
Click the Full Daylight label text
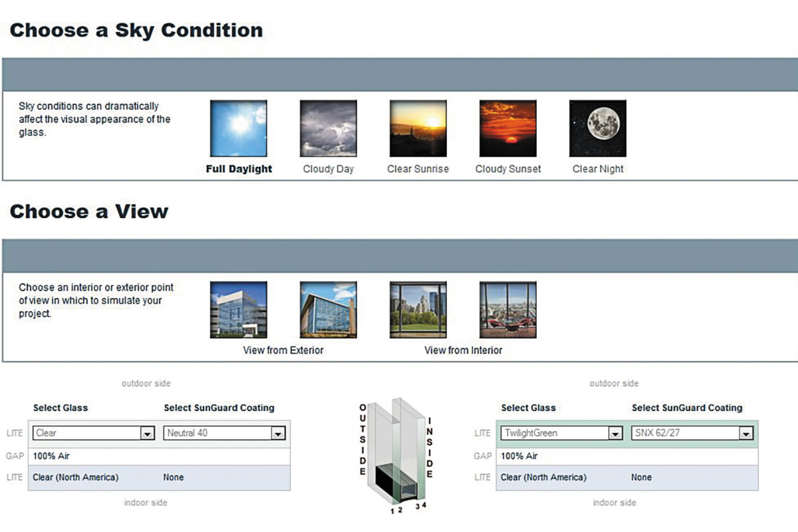point(239,169)
